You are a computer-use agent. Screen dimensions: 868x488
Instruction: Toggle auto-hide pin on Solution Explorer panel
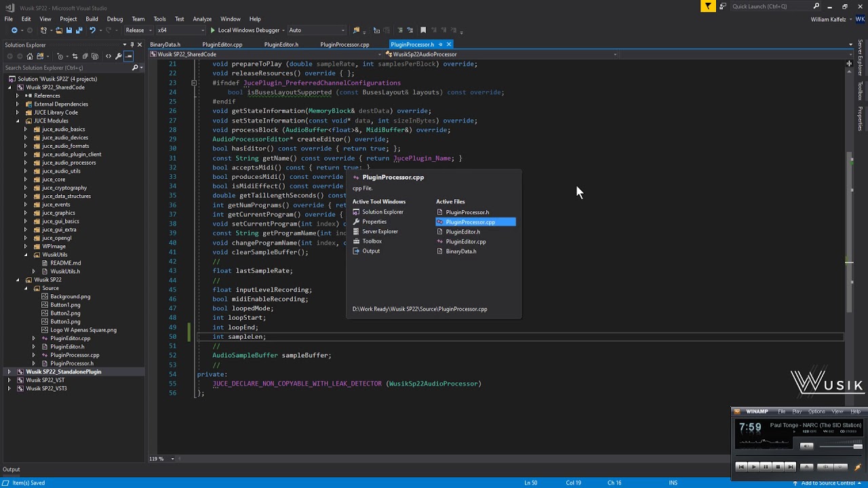tap(133, 45)
